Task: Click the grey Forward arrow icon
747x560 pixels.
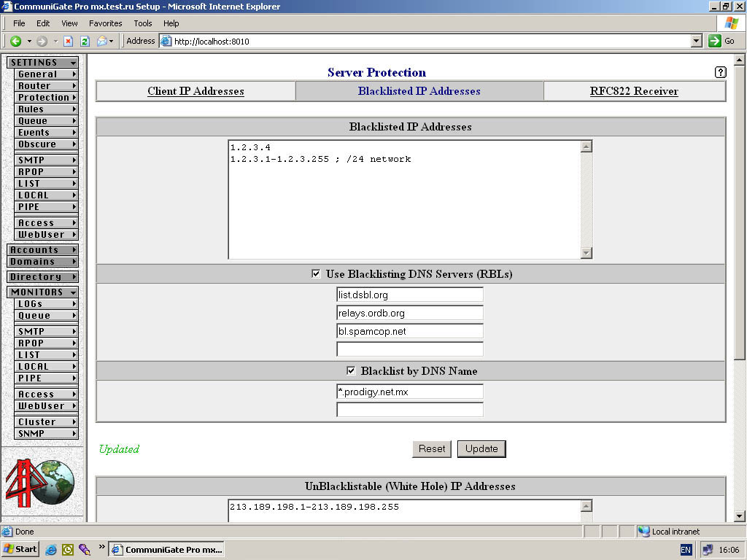Action: point(42,42)
